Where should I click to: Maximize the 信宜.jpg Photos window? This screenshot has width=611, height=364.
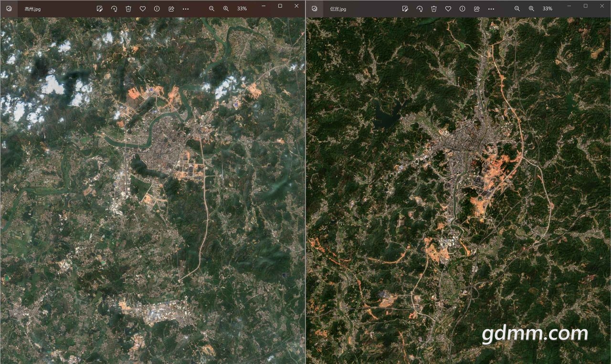586,6
